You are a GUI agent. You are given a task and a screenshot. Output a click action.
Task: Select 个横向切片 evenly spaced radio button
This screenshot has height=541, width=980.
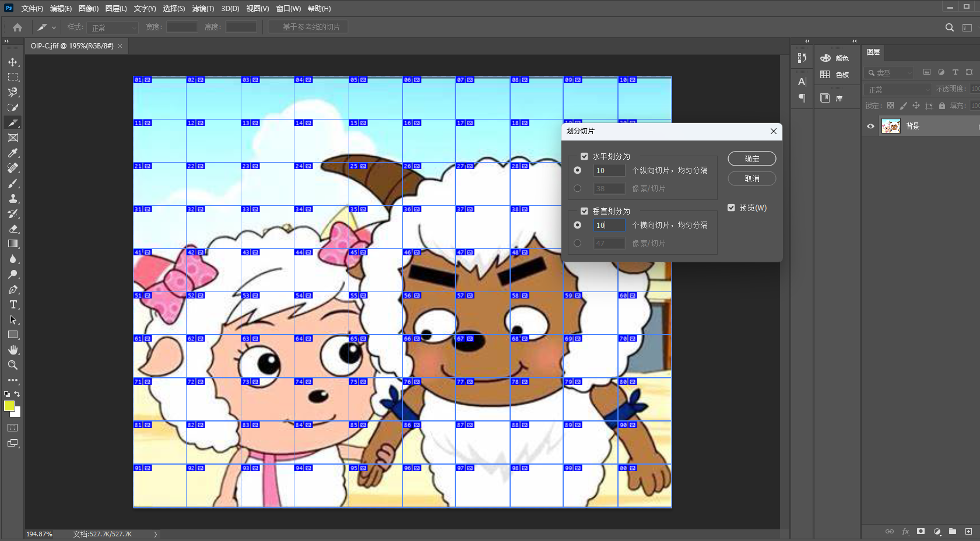pyautogui.click(x=577, y=225)
